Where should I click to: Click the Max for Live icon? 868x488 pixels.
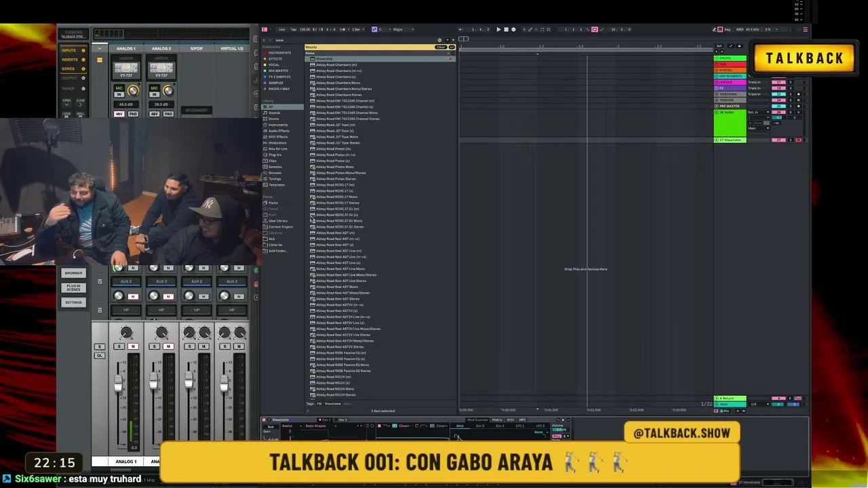click(266, 149)
